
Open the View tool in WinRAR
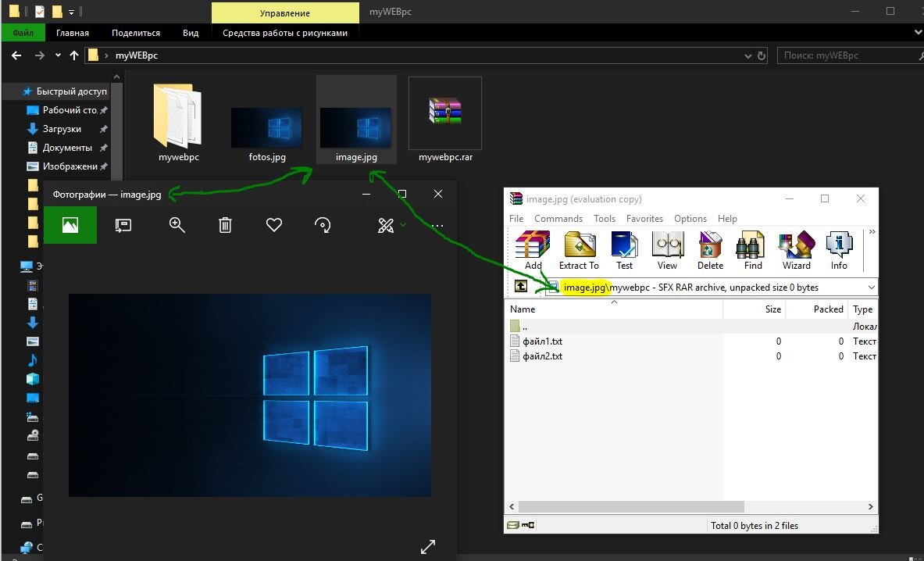pyautogui.click(x=667, y=251)
